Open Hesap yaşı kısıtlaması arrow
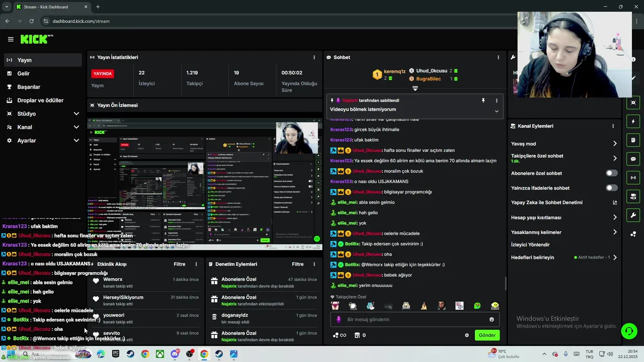644x362 pixels. (615, 217)
